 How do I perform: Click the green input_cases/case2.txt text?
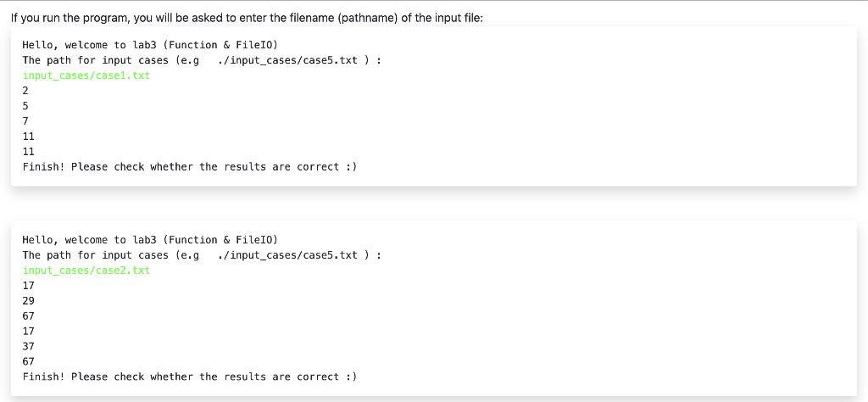tap(86, 271)
